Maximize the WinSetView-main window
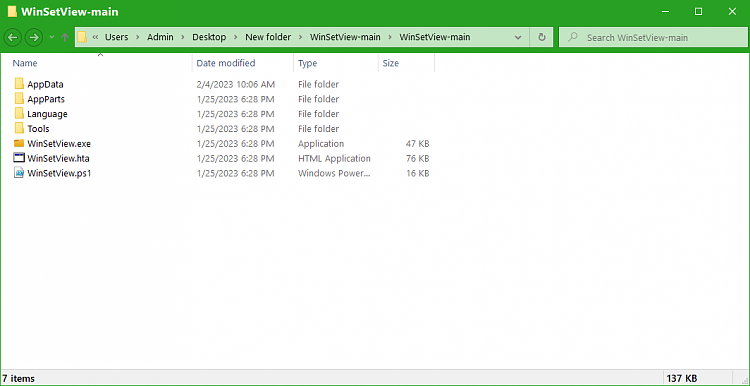750x386 pixels. pos(698,12)
